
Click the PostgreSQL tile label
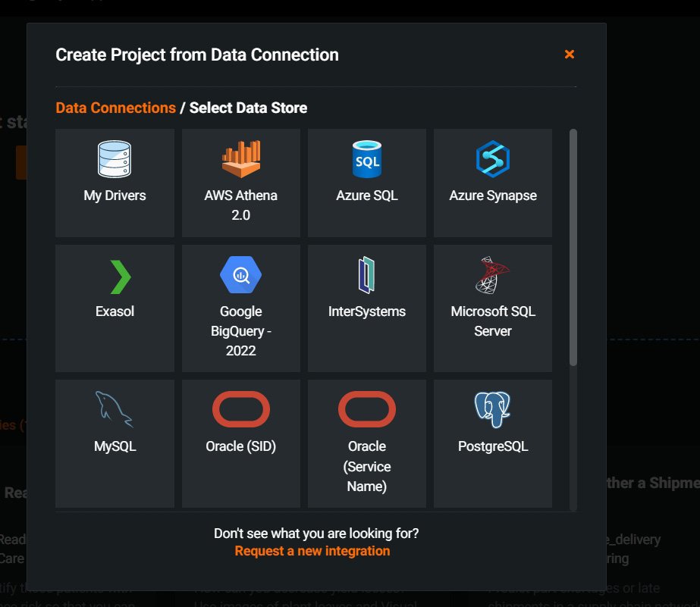point(493,446)
